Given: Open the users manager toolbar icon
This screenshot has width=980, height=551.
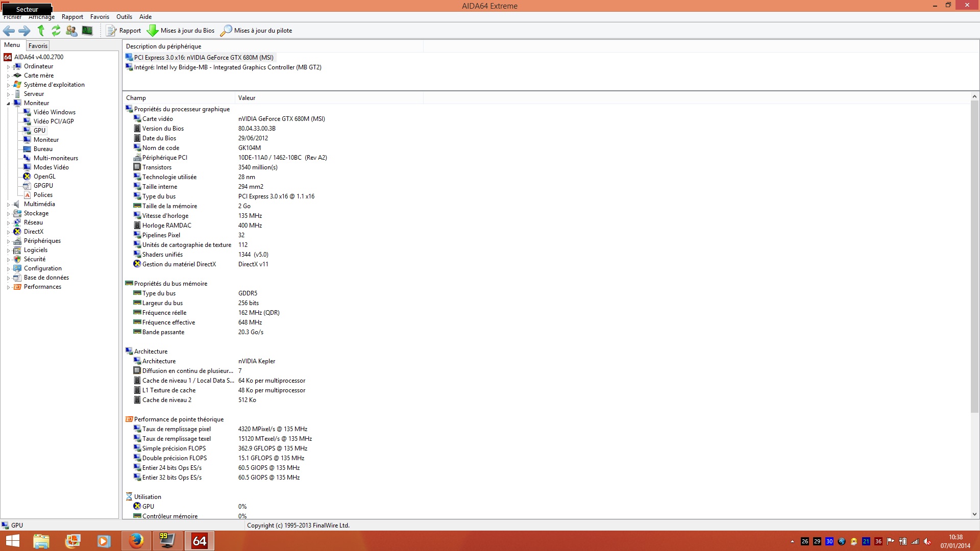Looking at the screenshot, I should coord(71,31).
